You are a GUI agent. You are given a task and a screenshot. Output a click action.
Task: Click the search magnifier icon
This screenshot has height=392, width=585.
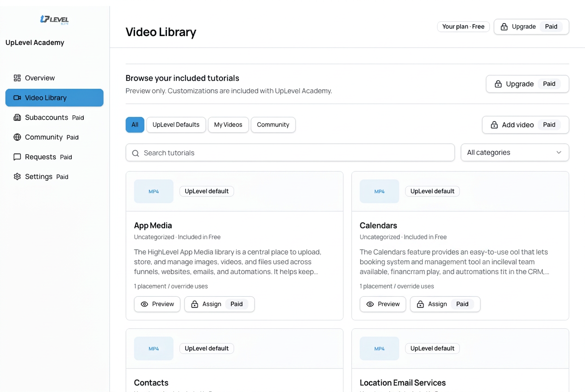(136, 153)
